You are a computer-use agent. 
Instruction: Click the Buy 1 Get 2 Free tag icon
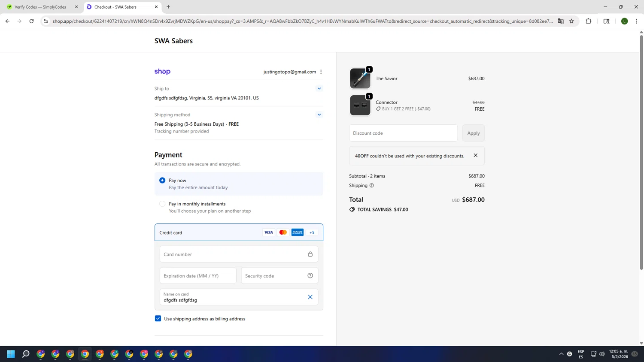(x=378, y=109)
